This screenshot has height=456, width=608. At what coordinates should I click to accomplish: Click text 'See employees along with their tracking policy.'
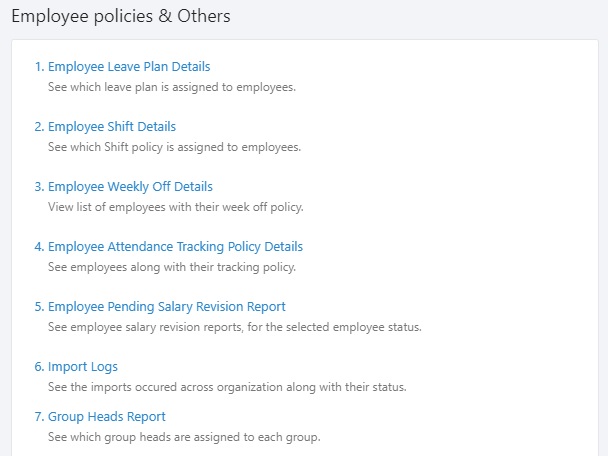coord(172,268)
